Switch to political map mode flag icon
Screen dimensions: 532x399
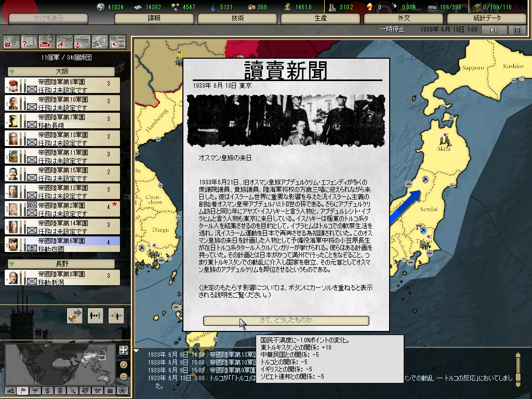click(x=23, y=391)
